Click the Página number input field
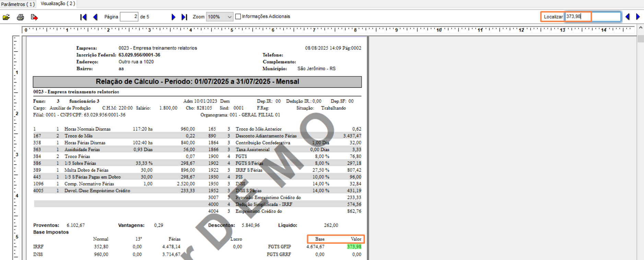Screen dimensions: 644x260 coord(129,17)
